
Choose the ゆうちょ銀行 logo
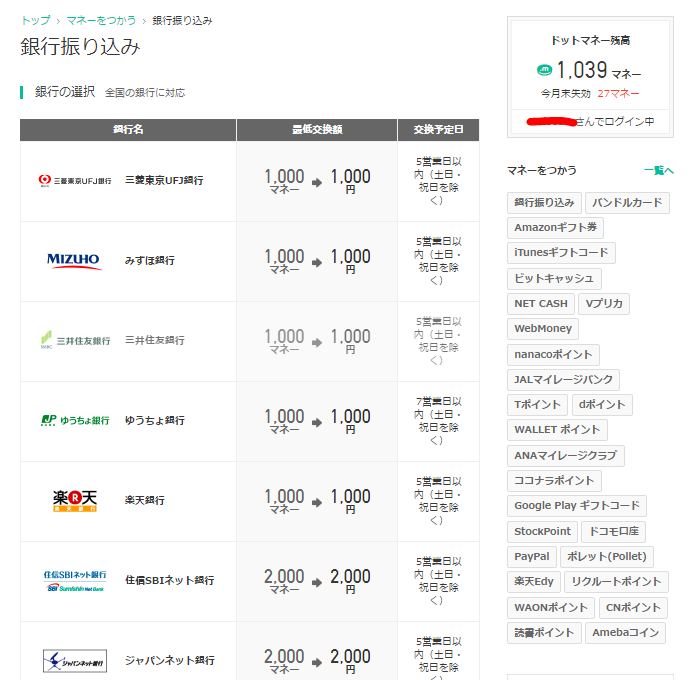click(x=75, y=421)
